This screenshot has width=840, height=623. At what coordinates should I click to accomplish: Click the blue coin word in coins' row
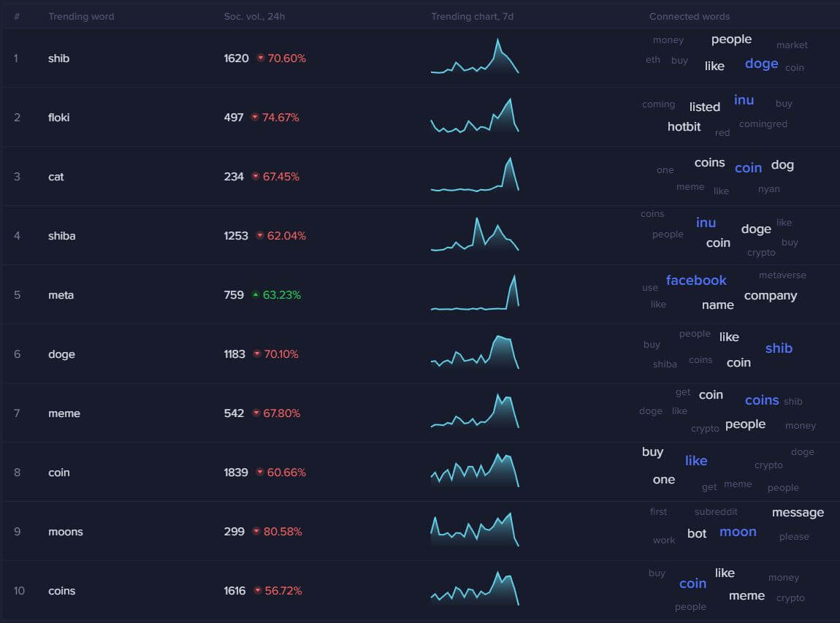click(x=692, y=584)
